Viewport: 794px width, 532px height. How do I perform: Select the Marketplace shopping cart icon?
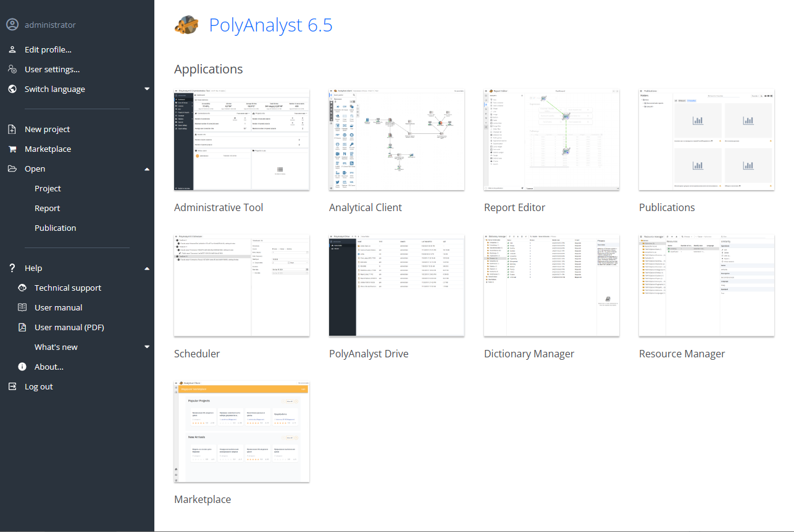[x=12, y=148]
